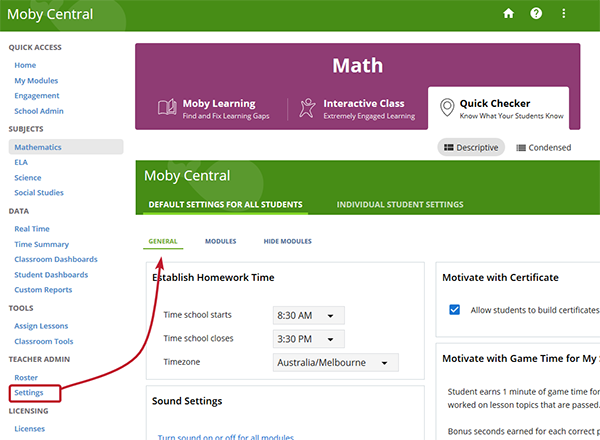
Task: Click the Condensed view list icon
Action: pyautogui.click(x=521, y=148)
